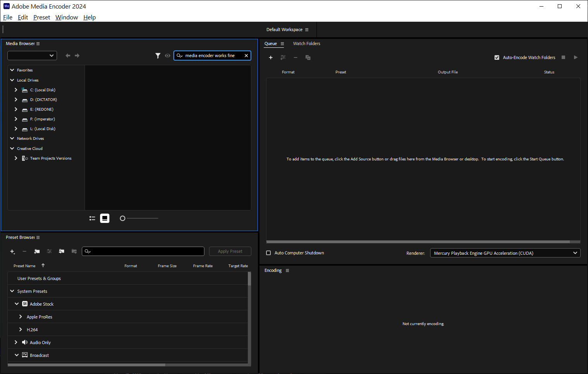This screenshot has width=588, height=374.
Task: Switch to the Watch Folders tab
Action: click(306, 43)
